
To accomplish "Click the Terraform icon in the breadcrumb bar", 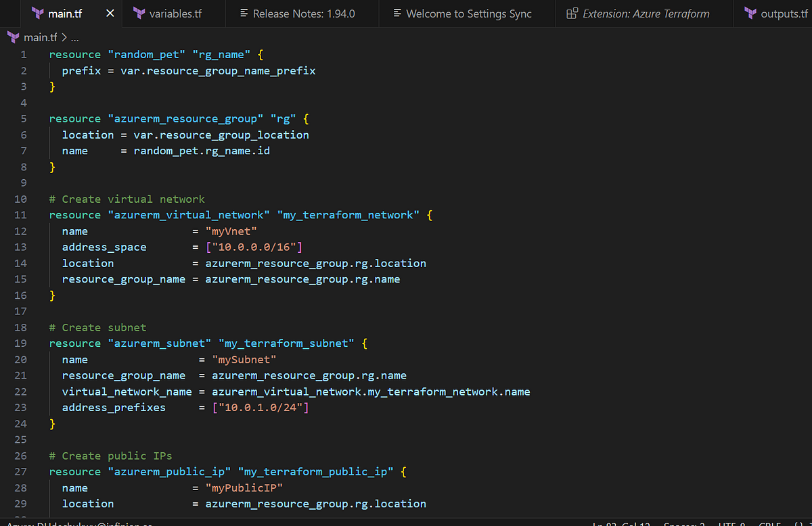I will (14, 37).
